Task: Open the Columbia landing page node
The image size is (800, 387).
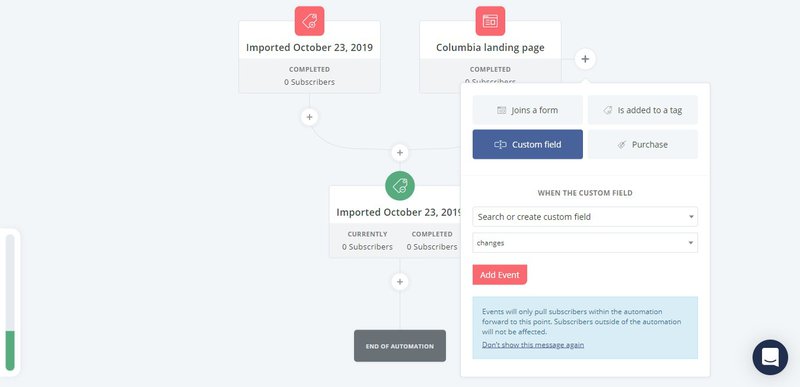Action: coord(490,48)
